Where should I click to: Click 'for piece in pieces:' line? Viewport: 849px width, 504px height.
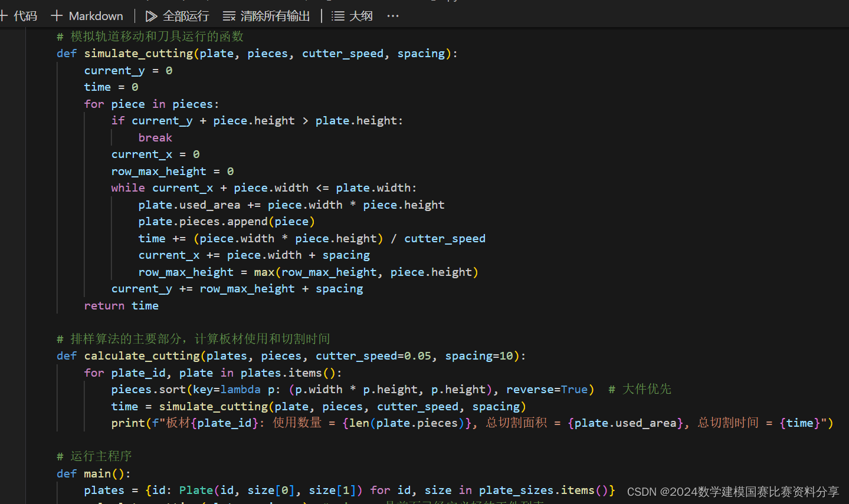[x=152, y=104]
